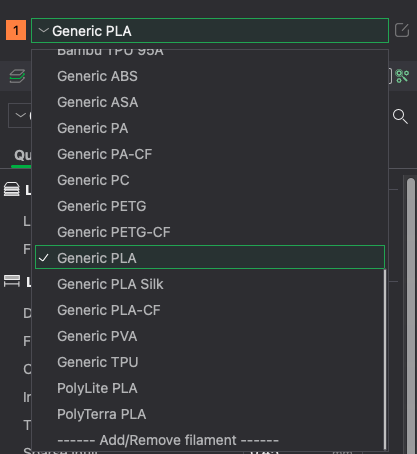Open Add/Remove filament option

coord(210,440)
